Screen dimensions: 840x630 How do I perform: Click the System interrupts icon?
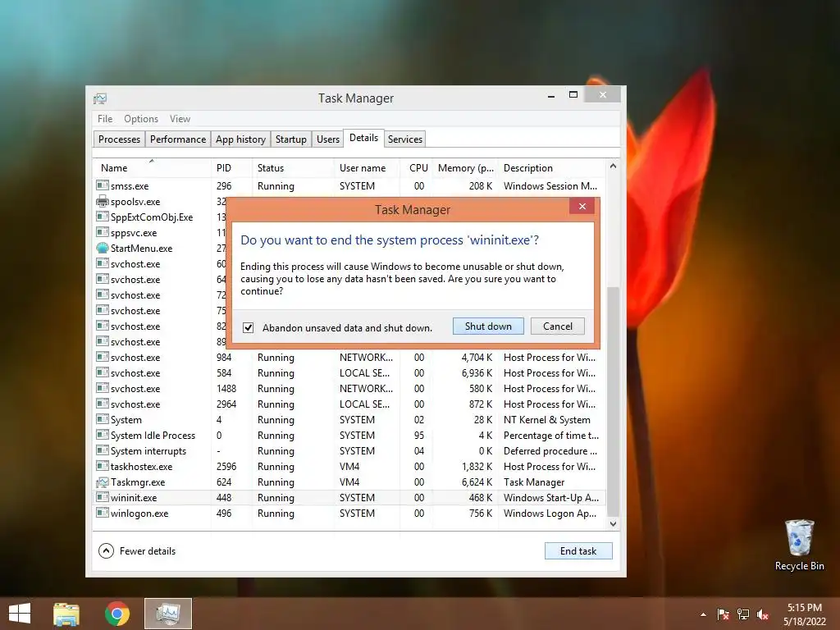(103, 450)
